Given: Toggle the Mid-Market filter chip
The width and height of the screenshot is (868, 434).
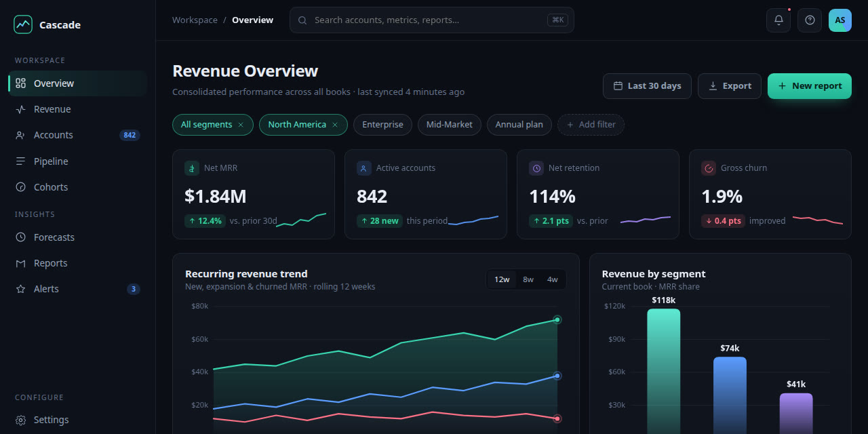Looking at the screenshot, I should (450, 125).
